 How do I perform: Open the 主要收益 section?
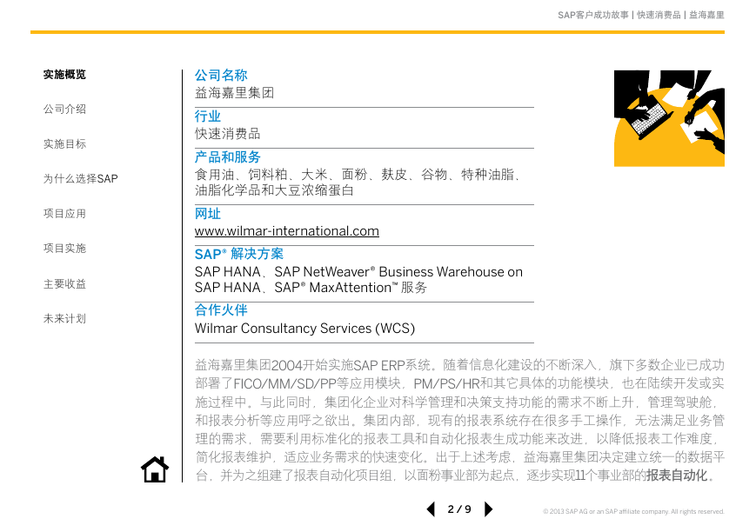(x=64, y=284)
